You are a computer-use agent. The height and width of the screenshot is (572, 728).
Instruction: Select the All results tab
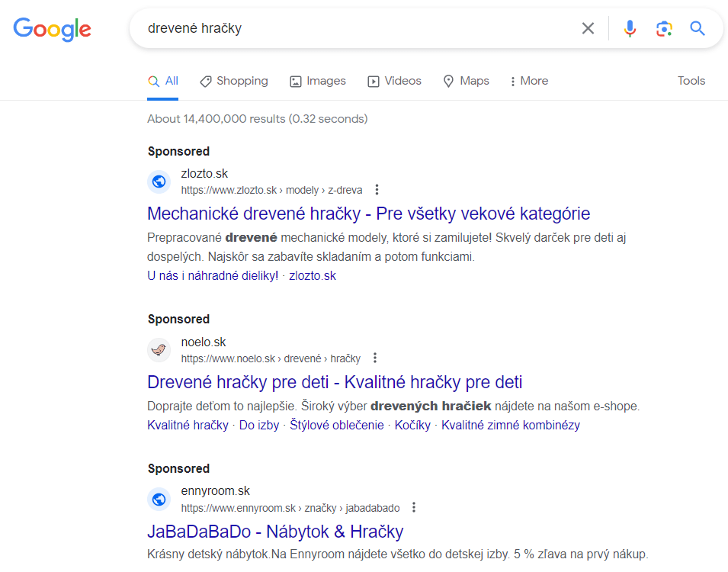click(163, 82)
